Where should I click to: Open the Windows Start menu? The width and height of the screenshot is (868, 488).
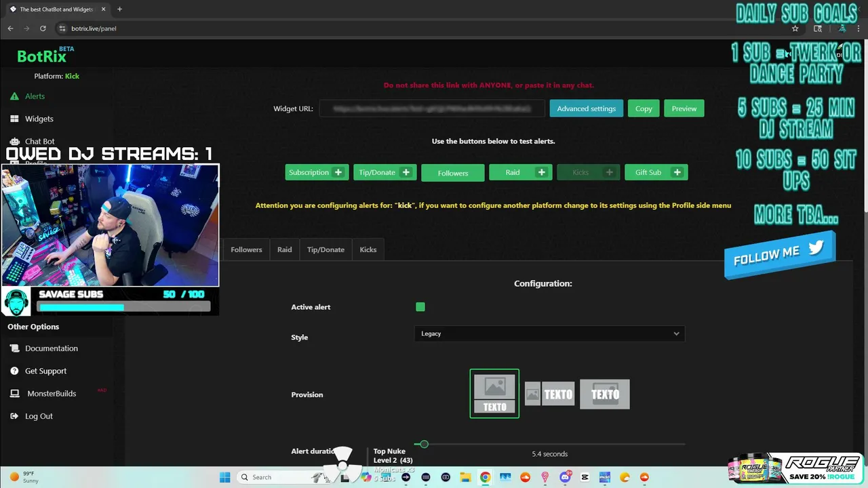[x=225, y=477]
